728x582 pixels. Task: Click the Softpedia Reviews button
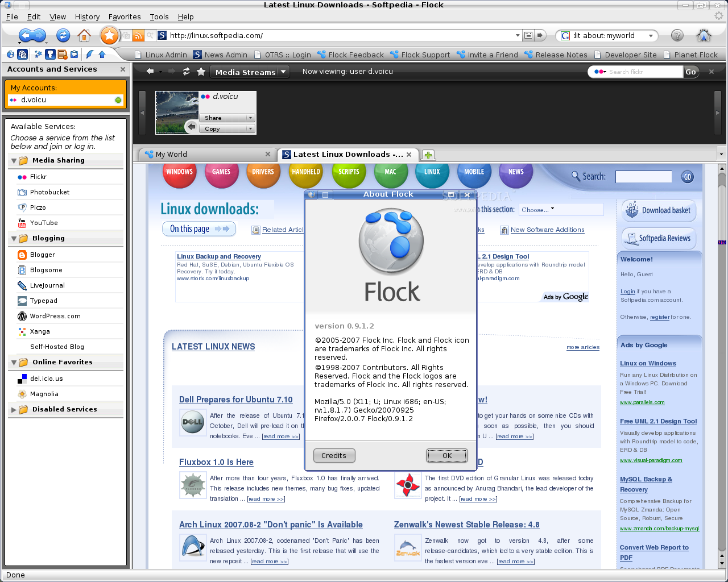click(x=659, y=239)
